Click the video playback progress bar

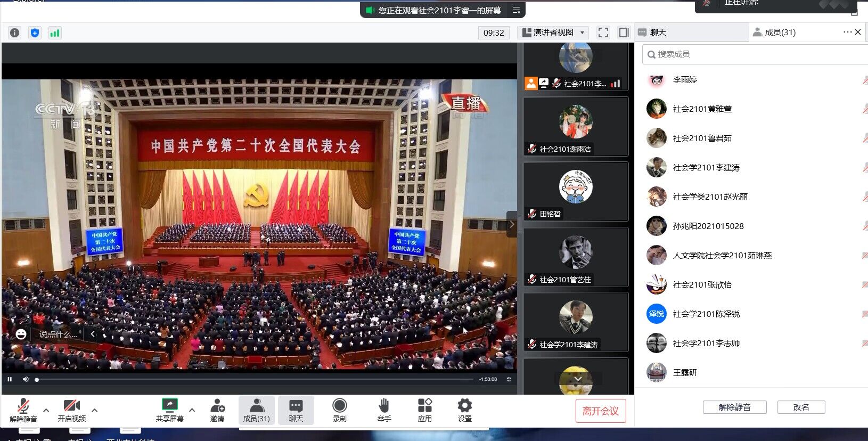[x=256, y=380]
